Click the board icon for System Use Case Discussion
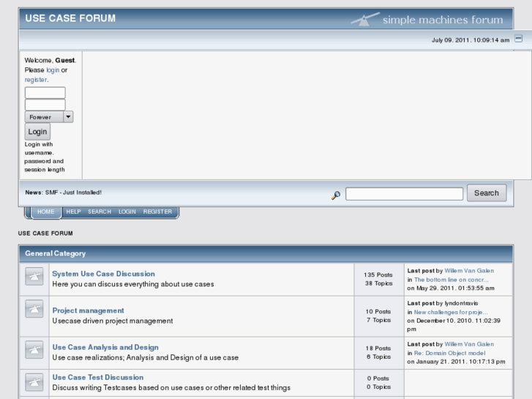Screen dimensions: 532x399 [x=34, y=276]
